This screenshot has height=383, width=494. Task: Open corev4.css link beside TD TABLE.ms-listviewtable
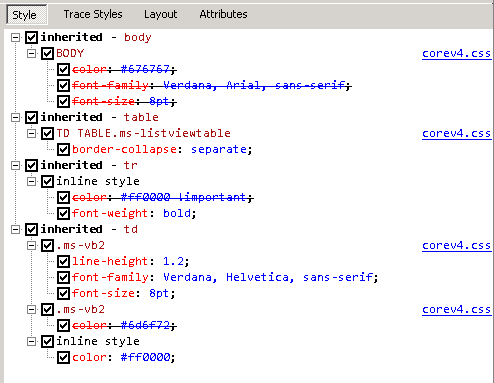point(456,133)
